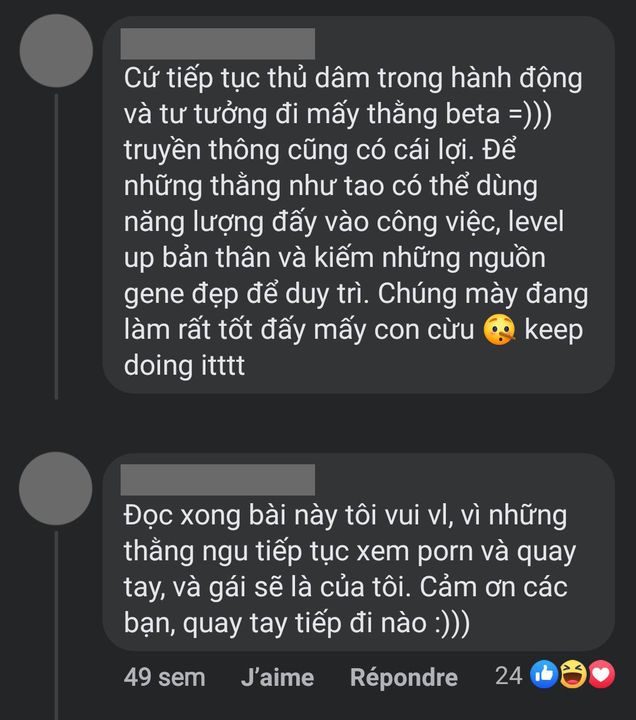636x720 pixels.
Task: View the 24 reactions count list
Action: [x=509, y=675]
